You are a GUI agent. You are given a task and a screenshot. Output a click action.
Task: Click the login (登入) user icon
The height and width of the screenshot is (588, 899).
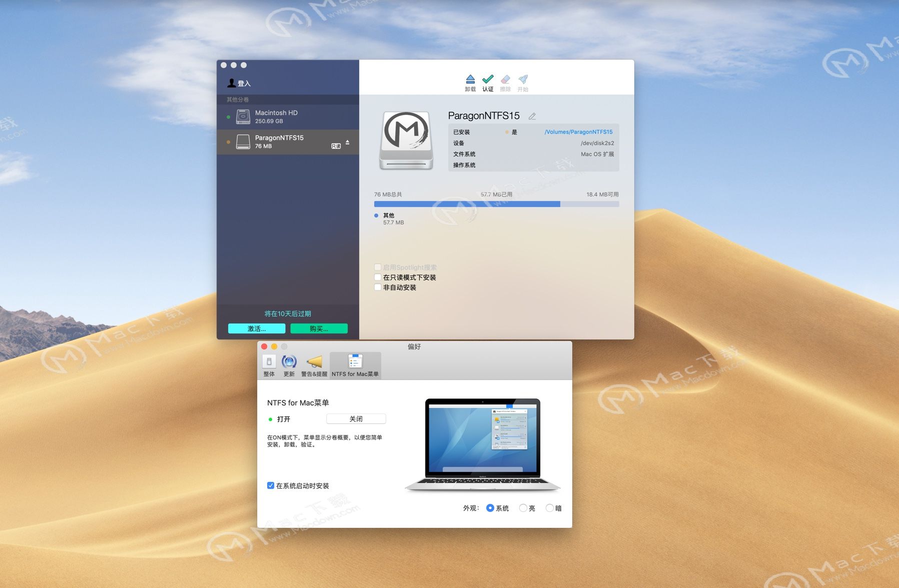point(232,83)
